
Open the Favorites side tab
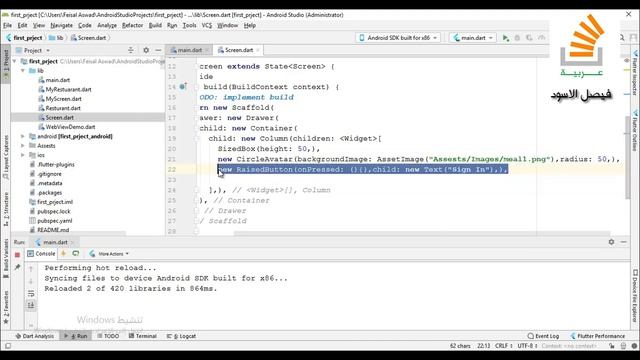coord(6,308)
